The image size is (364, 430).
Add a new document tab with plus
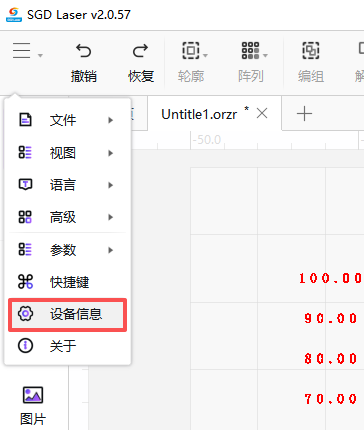coord(304,114)
